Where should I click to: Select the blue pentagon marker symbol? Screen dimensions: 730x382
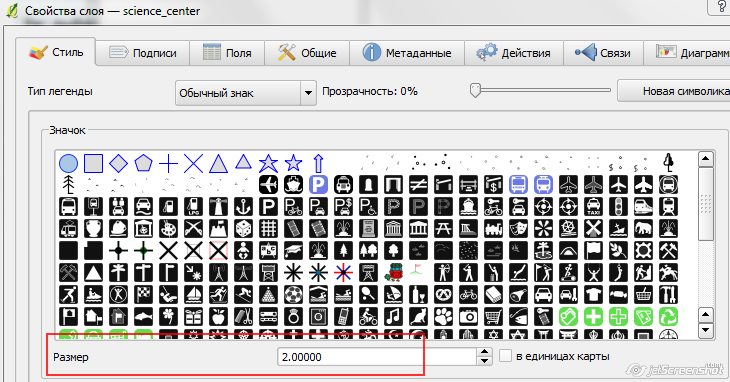143,163
